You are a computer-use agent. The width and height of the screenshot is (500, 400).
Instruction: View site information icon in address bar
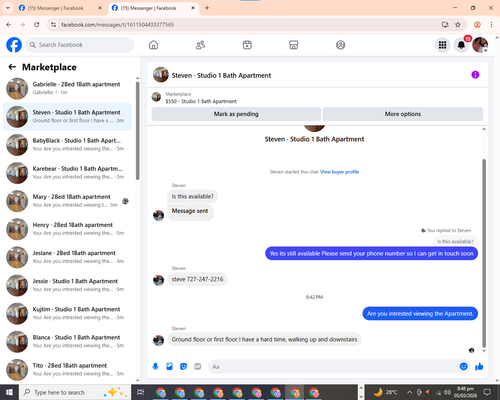[53, 25]
